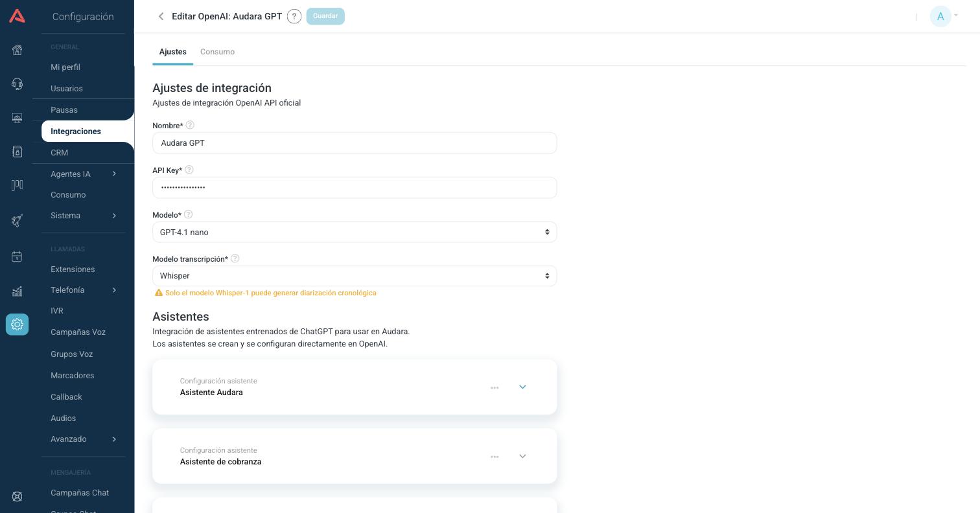Viewport: 980px width, 513px height.
Task: Open Mi perfil in the sidebar
Action: tap(65, 67)
